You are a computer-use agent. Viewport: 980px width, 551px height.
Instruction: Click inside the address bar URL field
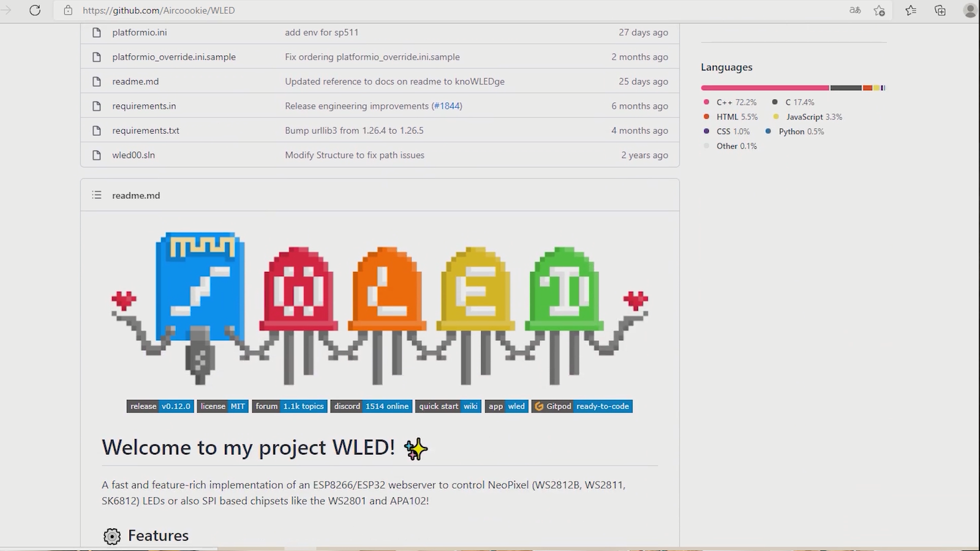[159, 10]
